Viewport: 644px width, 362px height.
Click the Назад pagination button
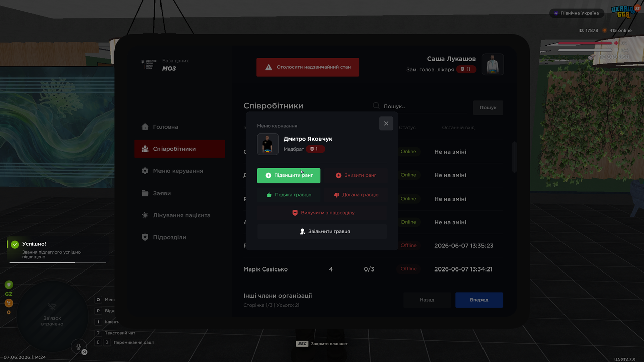[427, 300]
